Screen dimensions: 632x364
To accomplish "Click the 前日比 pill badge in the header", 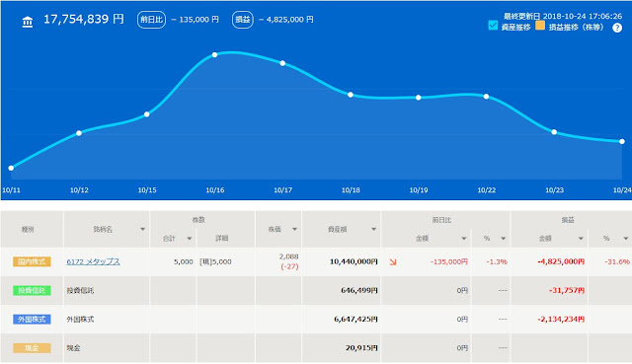I will pyautogui.click(x=151, y=20).
